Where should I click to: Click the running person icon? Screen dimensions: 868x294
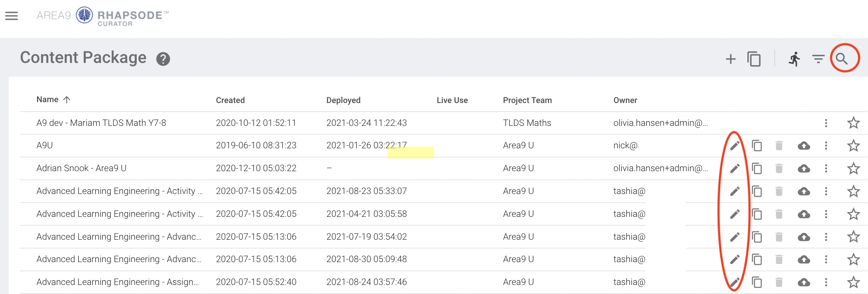click(x=794, y=59)
